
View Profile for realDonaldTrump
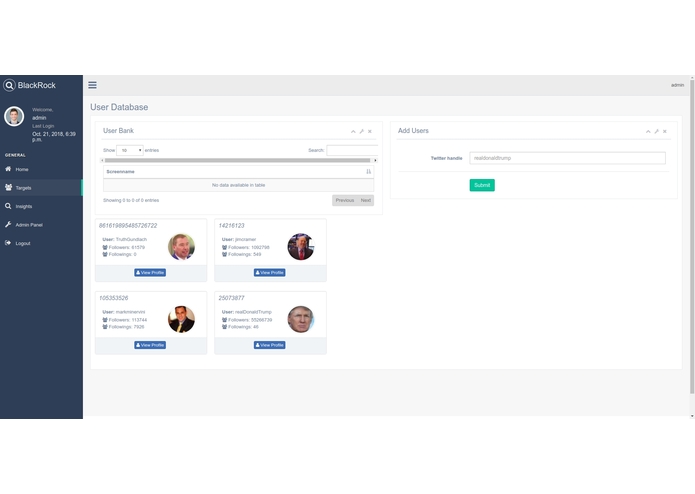(x=269, y=345)
